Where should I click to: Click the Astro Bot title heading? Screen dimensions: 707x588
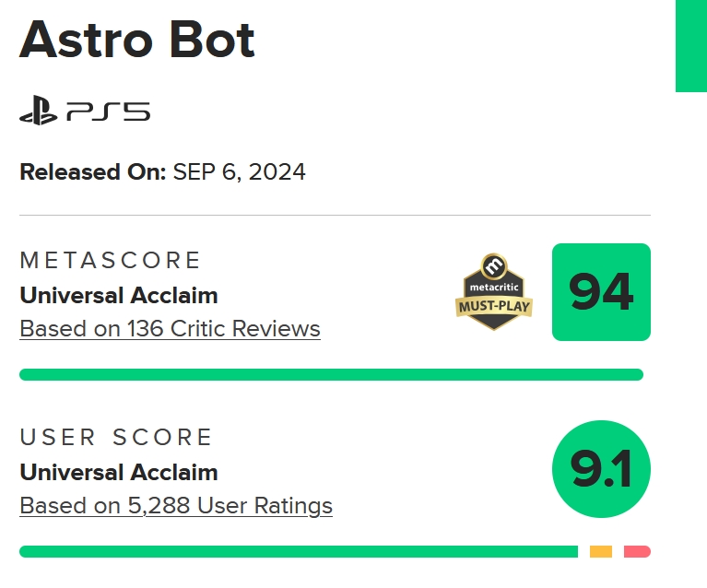tap(137, 40)
